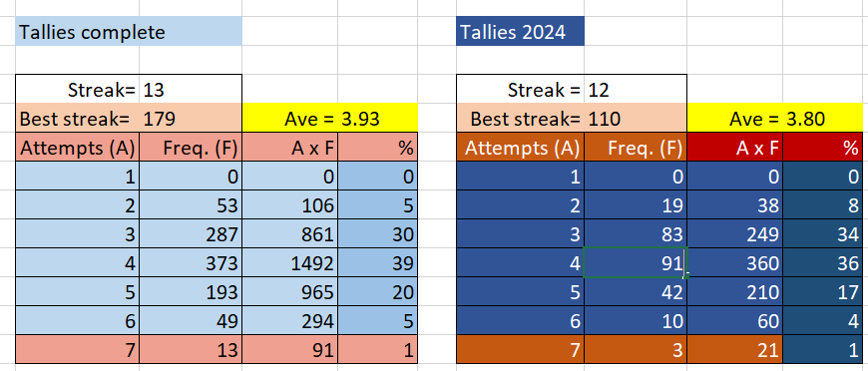Click the percent cell showing 39
The width and height of the screenshot is (868, 371).
(377, 263)
